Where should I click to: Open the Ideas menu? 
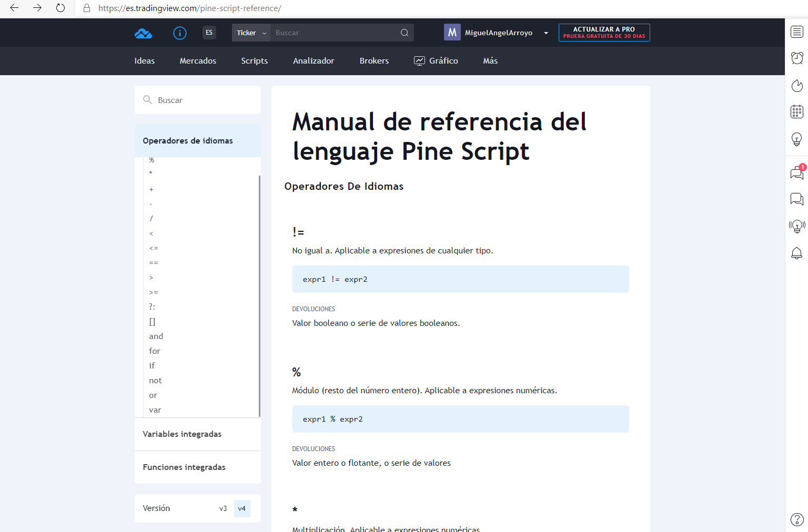pos(145,61)
